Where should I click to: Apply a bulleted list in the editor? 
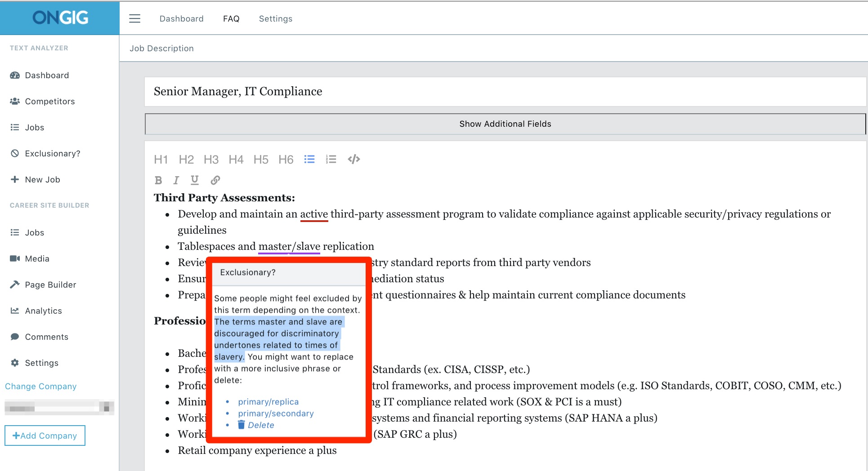point(309,159)
